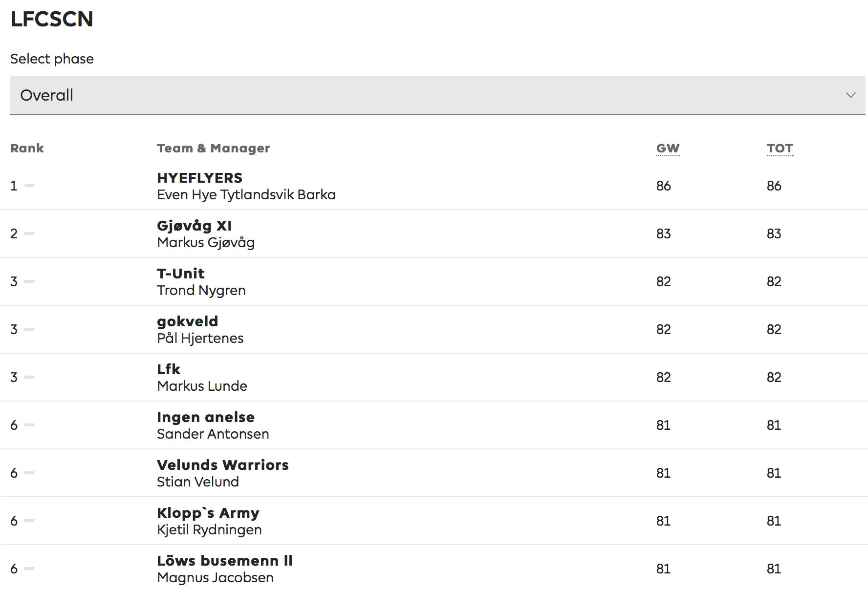Image resolution: width=868 pixels, height=592 pixels.
Task: View the Velunds Warriors team
Action: (x=223, y=465)
